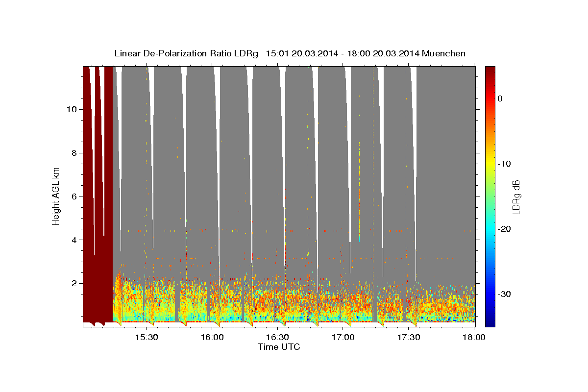Click the height tick label 2
Viewport: 588px width, 392px height.
click(73, 283)
